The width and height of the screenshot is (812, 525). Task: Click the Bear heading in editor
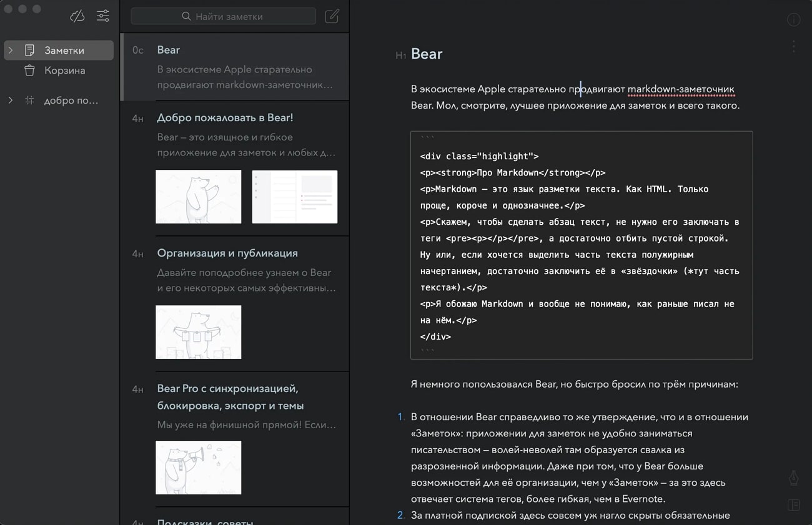click(x=427, y=54)
